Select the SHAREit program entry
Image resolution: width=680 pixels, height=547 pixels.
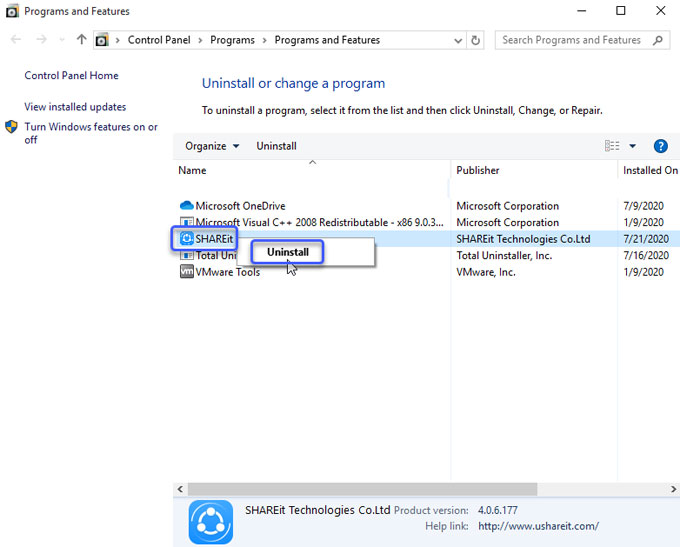click(214, 239)
